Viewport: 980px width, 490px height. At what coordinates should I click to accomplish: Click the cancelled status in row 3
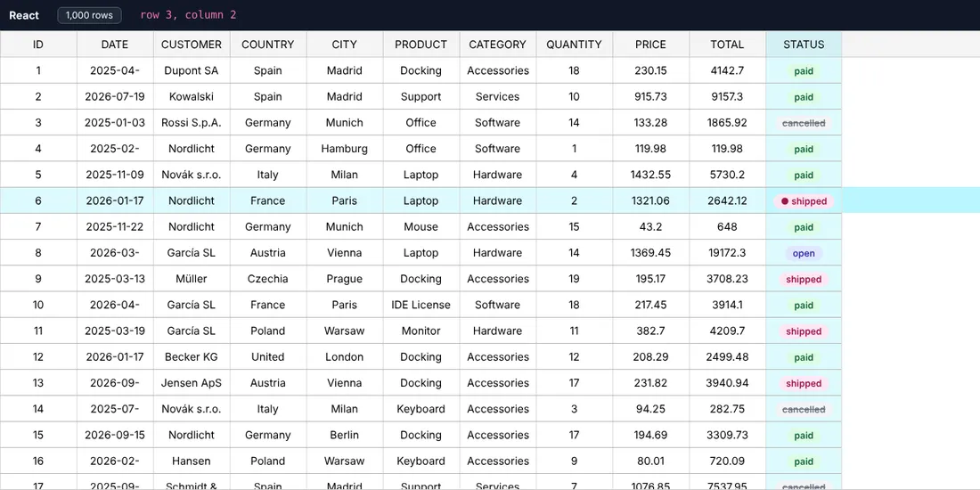click(804, 123)
